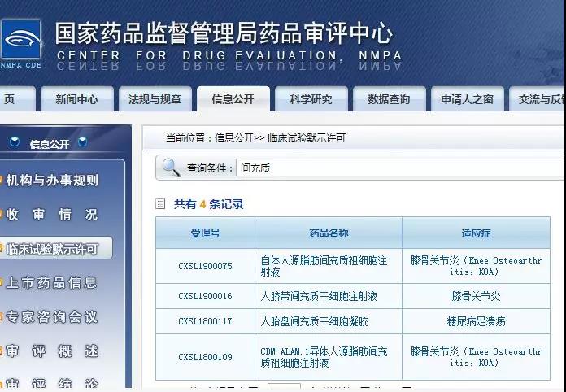
Task: Open the 数据查询 tab
Action: 389,99
